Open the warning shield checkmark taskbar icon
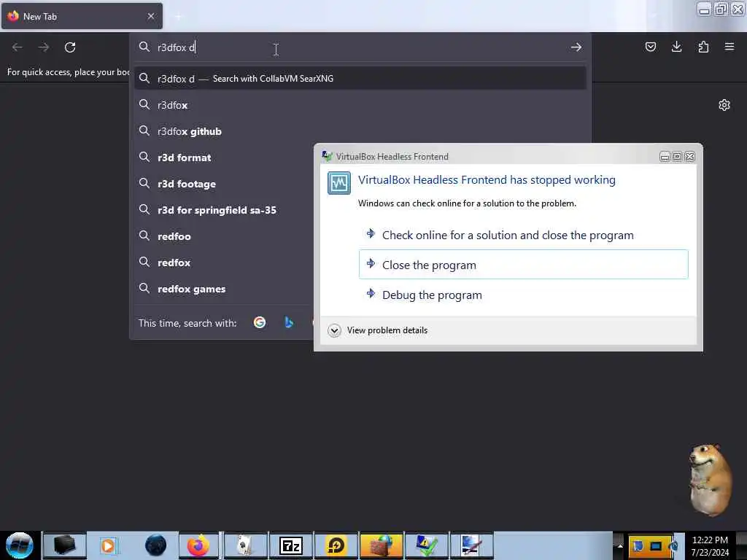This screenshot has height=560, width=747. coord(426,545)
